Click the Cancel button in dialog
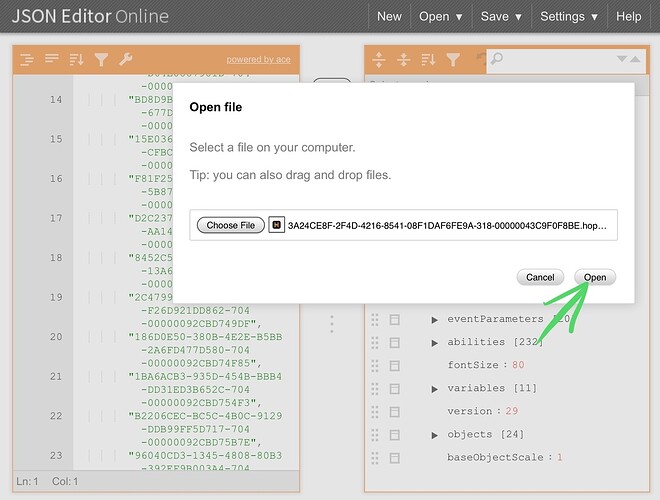 click(x=540, y=277)
